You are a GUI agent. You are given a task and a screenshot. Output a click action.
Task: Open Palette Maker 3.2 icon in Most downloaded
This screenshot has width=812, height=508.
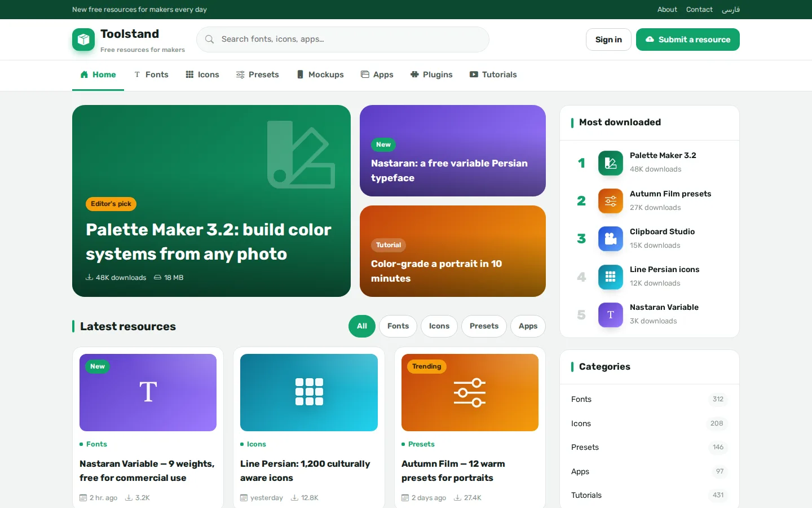click(x=610, y=163)
